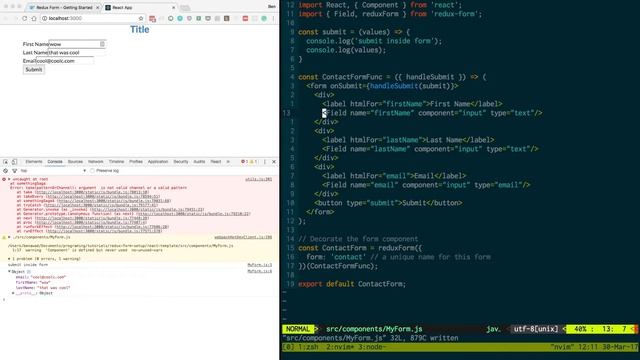640x360 pixels.
Task: Toggle the console filter funnel icon
Action: (x=14, y=171)
